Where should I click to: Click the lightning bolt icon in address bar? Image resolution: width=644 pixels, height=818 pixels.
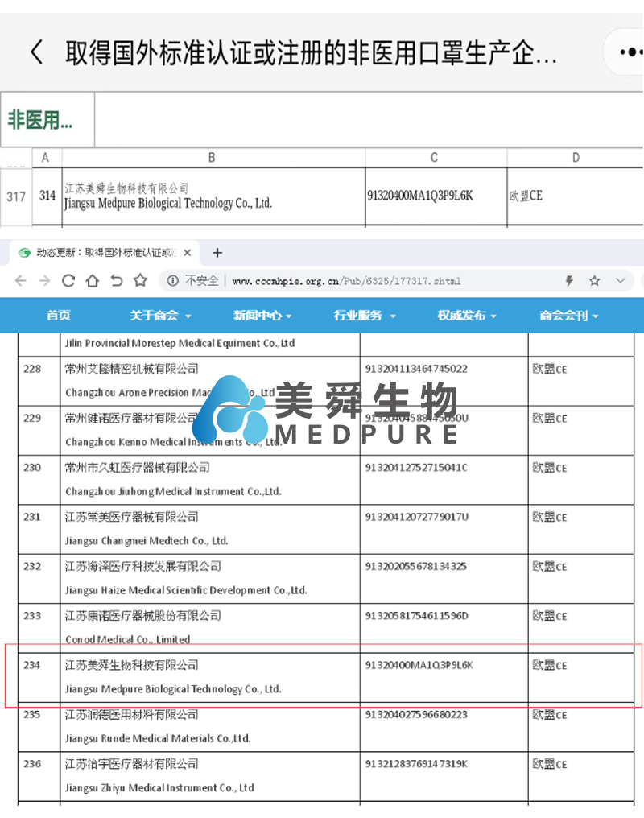coord(569,281)
